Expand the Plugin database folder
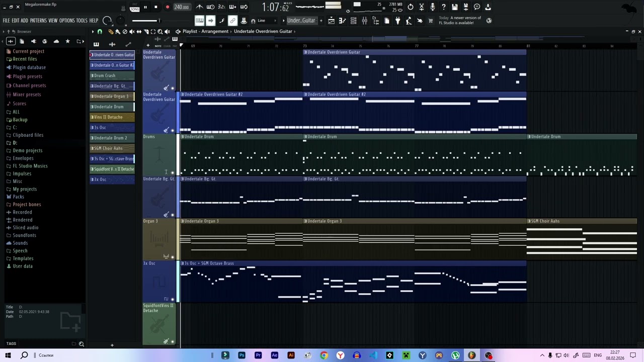Image resolution: width=644 pixels, height=362 pixels. click(29, 67)
